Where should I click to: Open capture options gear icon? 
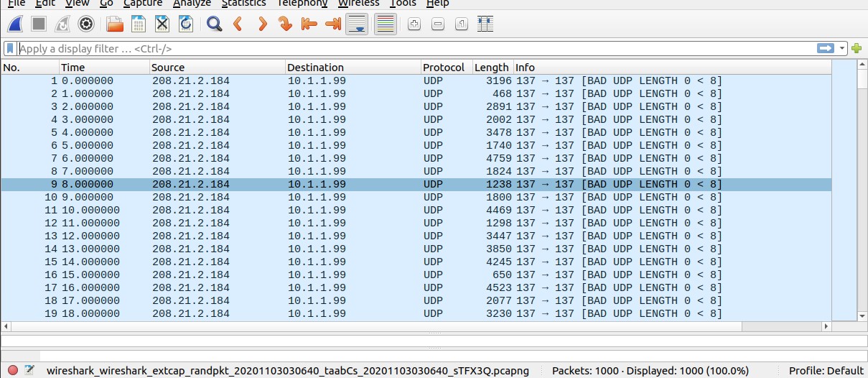coord(86,24)
